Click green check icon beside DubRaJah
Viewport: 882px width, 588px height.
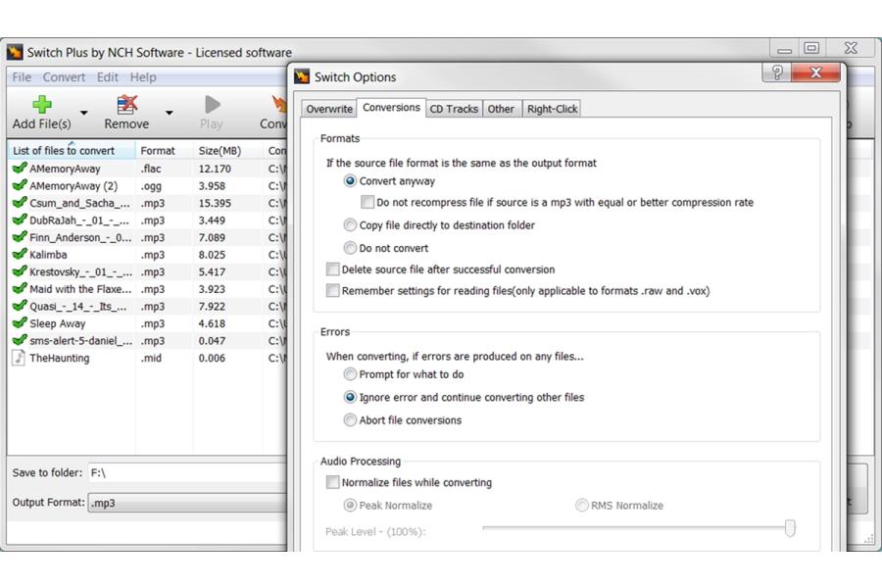point(20,220)
